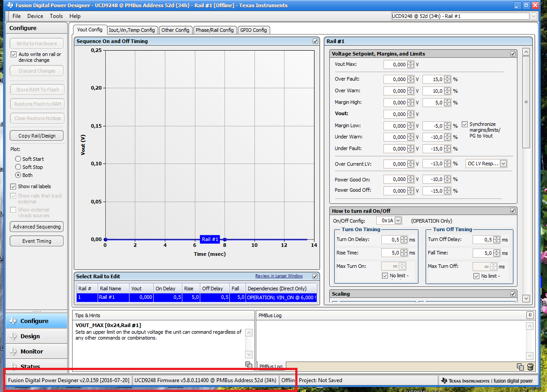Switch to Phase/Rail Config tab
547x392 pixels.
[x=215, y=30]
